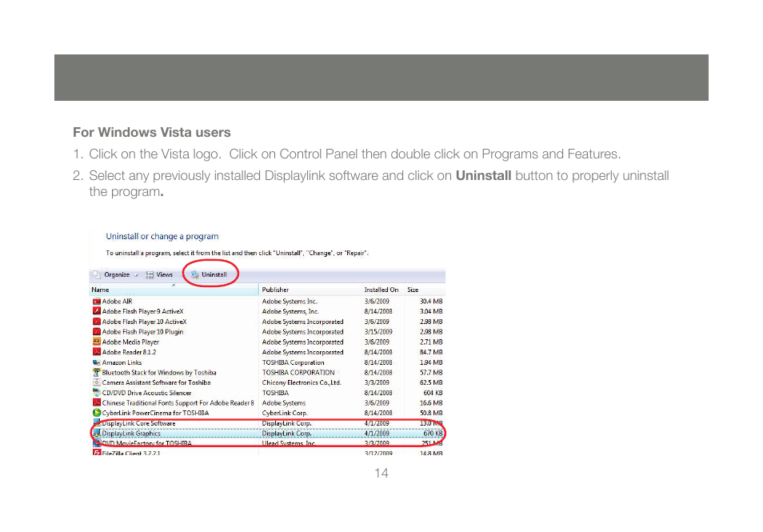This screenshot has height=532, width=763.
Task: Click the Uninstall button label
Action: point(214,275)
